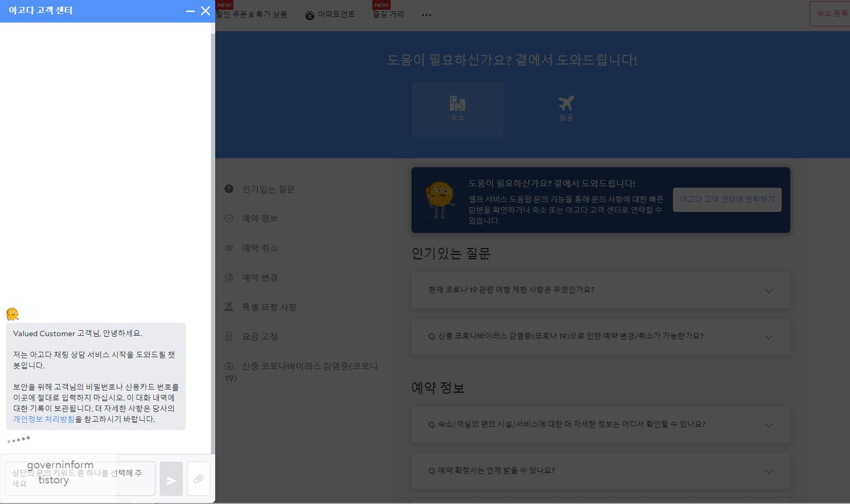Screen dimensions: 850x504
Task: Click 아고다 고객 센터에 연락하기 button
Action: click(x=727, y=200)
